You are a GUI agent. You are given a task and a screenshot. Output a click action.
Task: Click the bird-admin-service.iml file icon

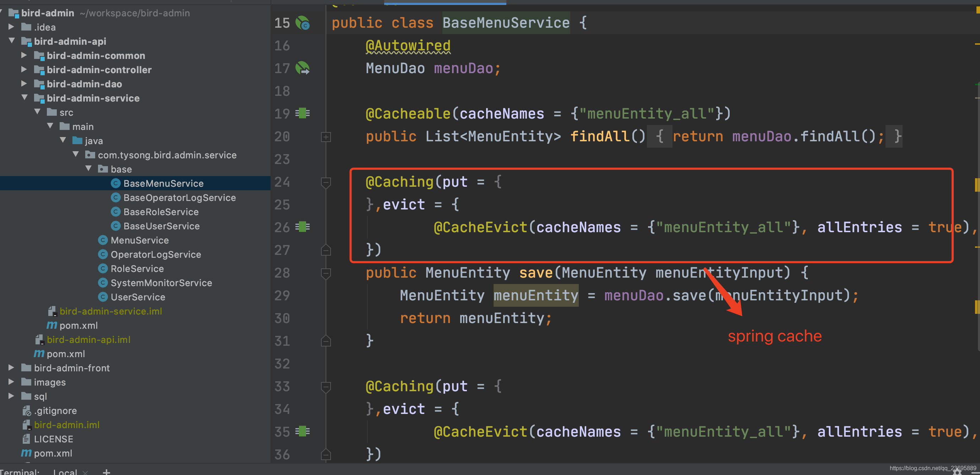(52, 311)
